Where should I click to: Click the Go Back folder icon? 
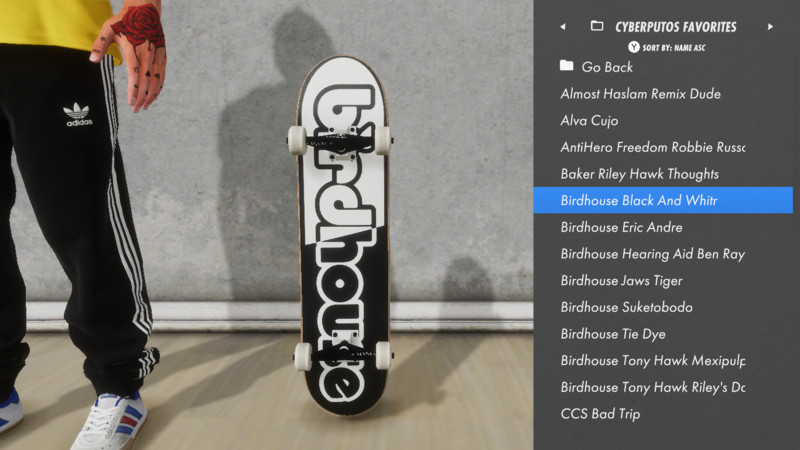[566, 65]
